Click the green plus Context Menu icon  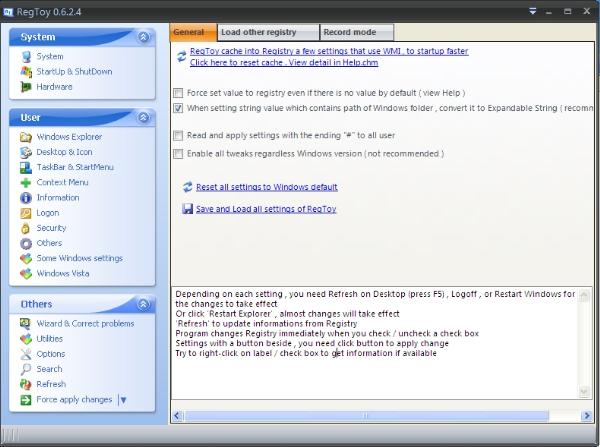coord(26,183)
